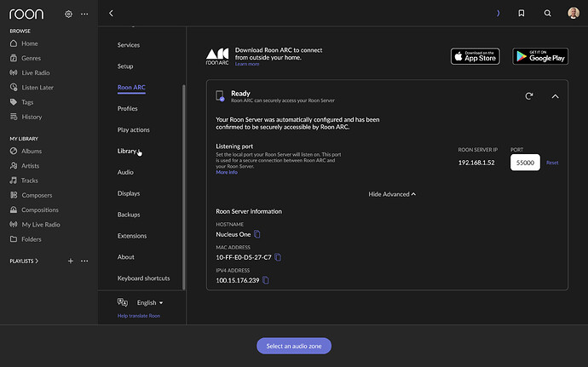Go back with the left arrow
The width and height of the screenshot is (588, 367).
pyautogui.click(x=111, y=13)
